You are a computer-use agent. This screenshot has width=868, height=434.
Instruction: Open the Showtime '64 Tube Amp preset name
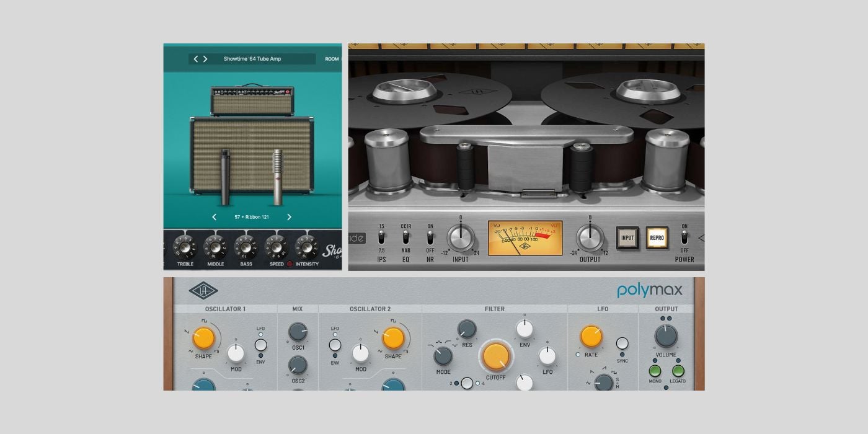tap(252, 58)
